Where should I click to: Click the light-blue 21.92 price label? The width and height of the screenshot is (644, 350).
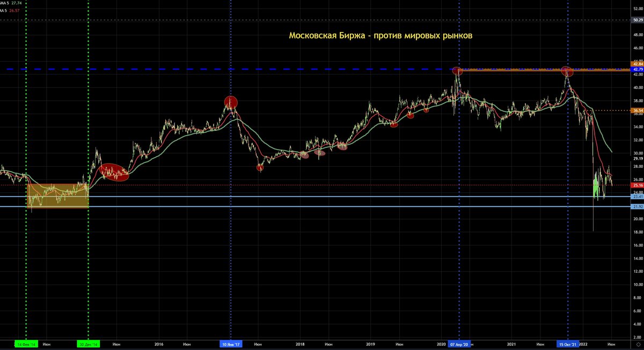click(638, 206)
